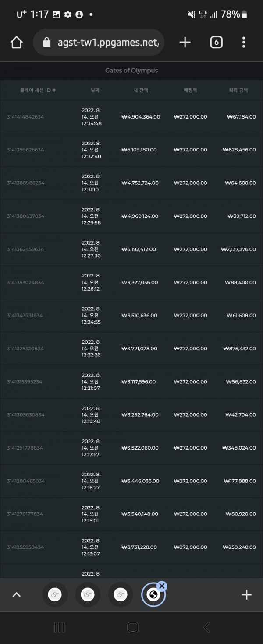Switch to the third bottom tab icon
Screen dimensions: 263x644
tap(121, 595)
